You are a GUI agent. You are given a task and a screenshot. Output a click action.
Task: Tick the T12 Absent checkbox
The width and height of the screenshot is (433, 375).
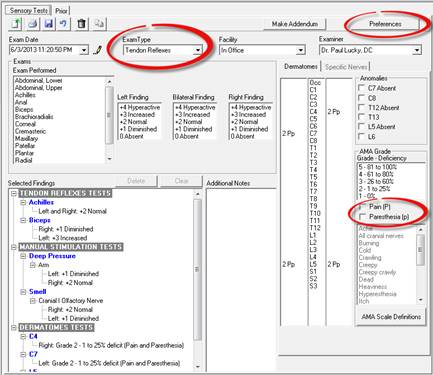(361, 108)
